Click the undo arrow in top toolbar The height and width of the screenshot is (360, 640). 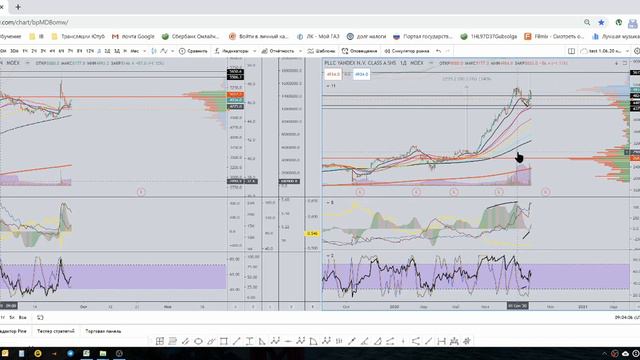[x=438, y=51]
